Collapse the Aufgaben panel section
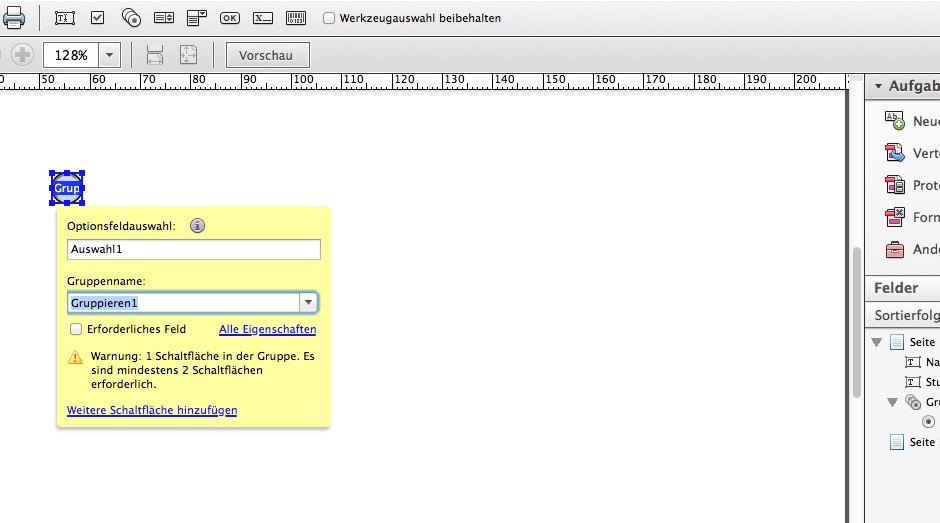This screenshot has height=523, width=940. (878, 86)
